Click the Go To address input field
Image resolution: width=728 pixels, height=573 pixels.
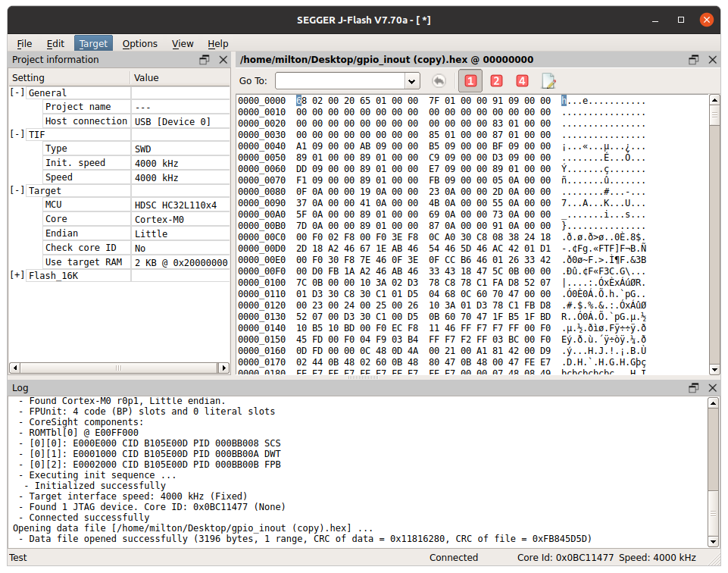point(340,81)
